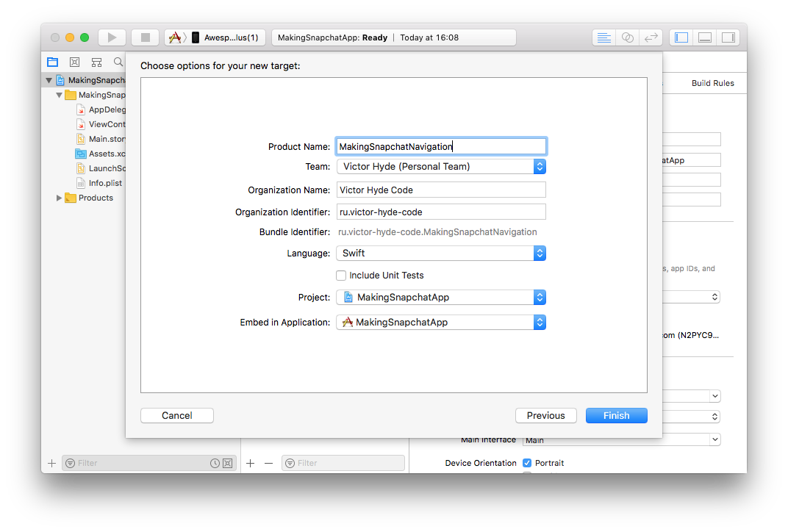Open the Find navigator tab
788x532 pixels.
(x=118, y=62)
